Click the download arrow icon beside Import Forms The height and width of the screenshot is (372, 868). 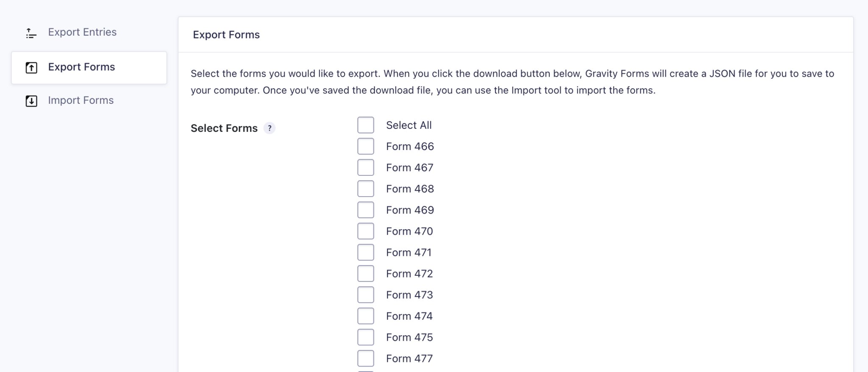pos(31,101)
